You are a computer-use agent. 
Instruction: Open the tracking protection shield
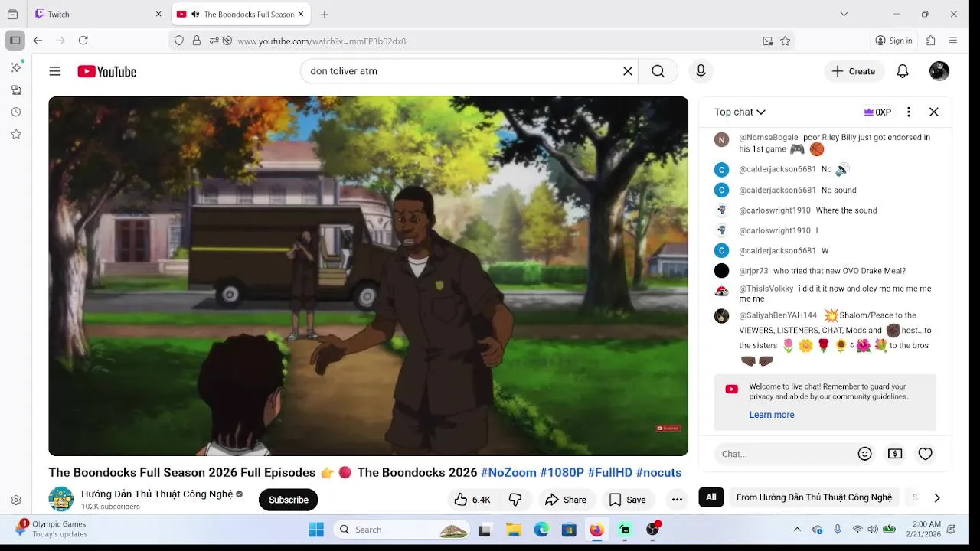(x=179, y=41)
